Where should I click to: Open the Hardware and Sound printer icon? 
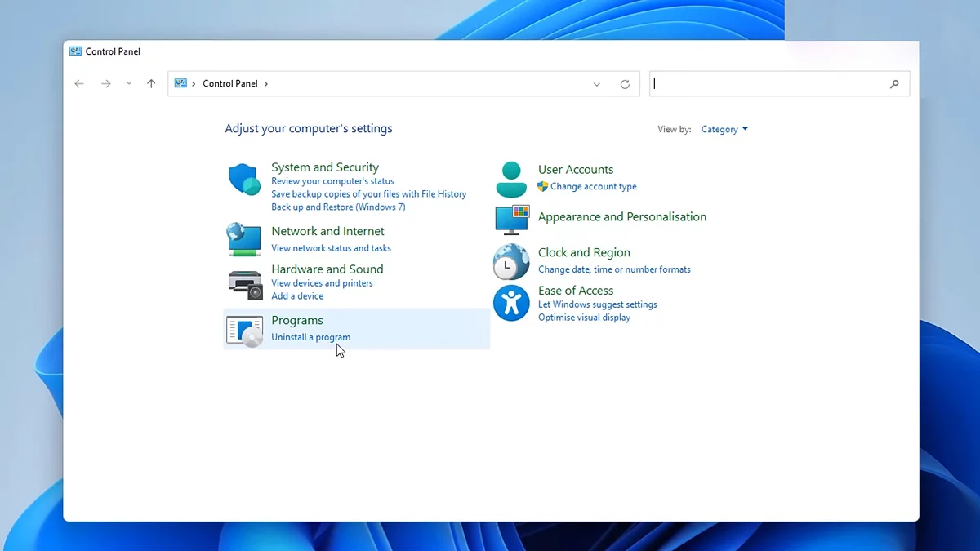(244, 283)
